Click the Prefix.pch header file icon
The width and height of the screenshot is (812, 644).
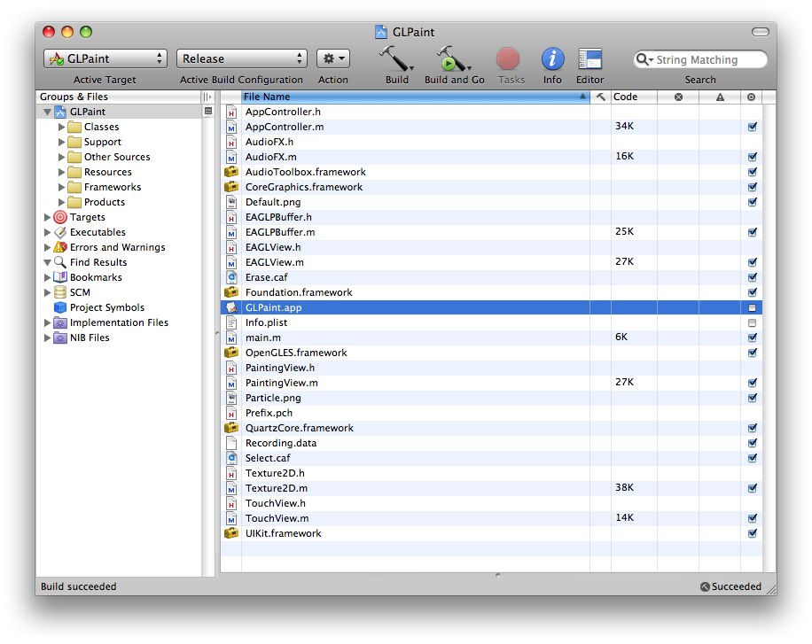point(231,413)
